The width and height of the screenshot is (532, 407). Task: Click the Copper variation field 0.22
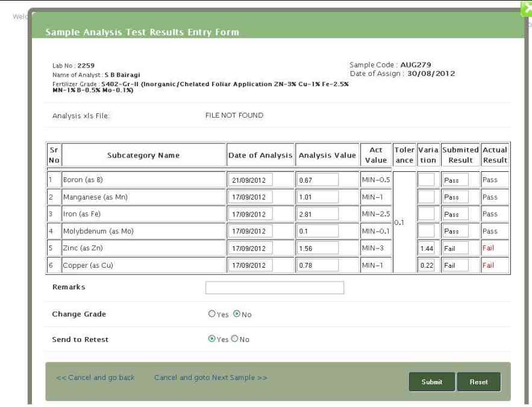427,265
